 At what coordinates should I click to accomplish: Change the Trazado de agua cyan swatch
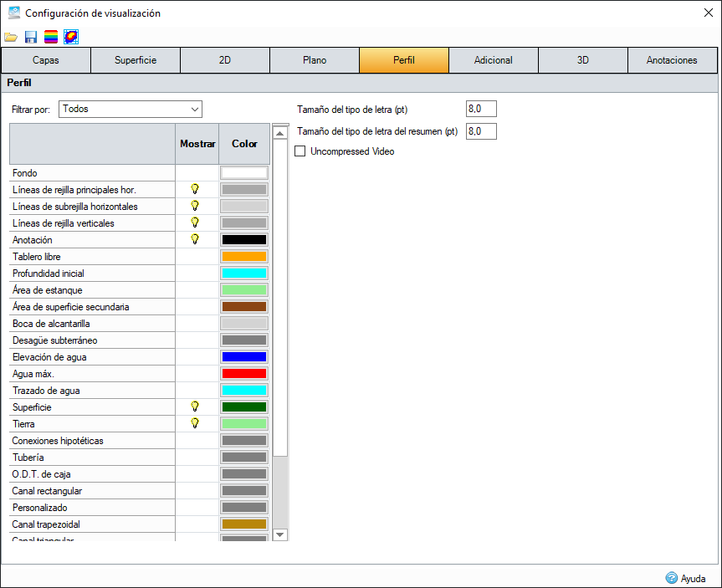244,391
